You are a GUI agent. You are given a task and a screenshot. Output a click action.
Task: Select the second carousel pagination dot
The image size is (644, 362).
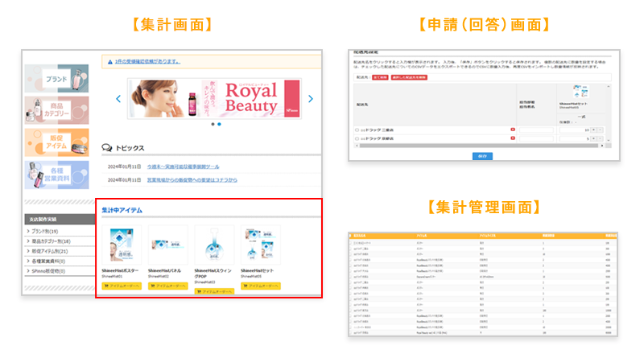(x=219, y=125)
